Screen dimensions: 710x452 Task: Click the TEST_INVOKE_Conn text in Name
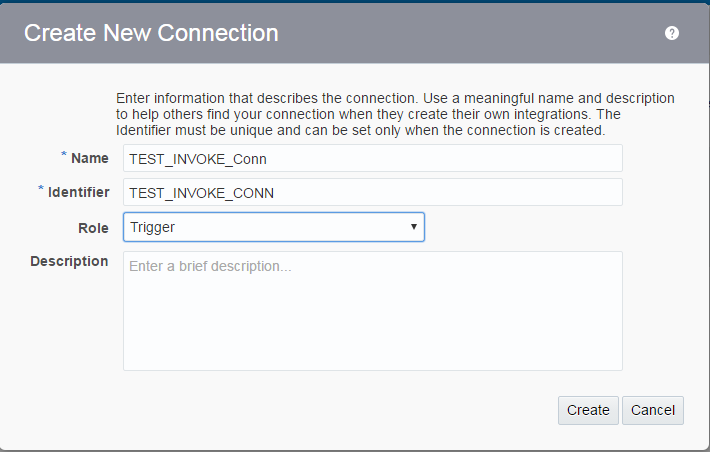(198, 158)
